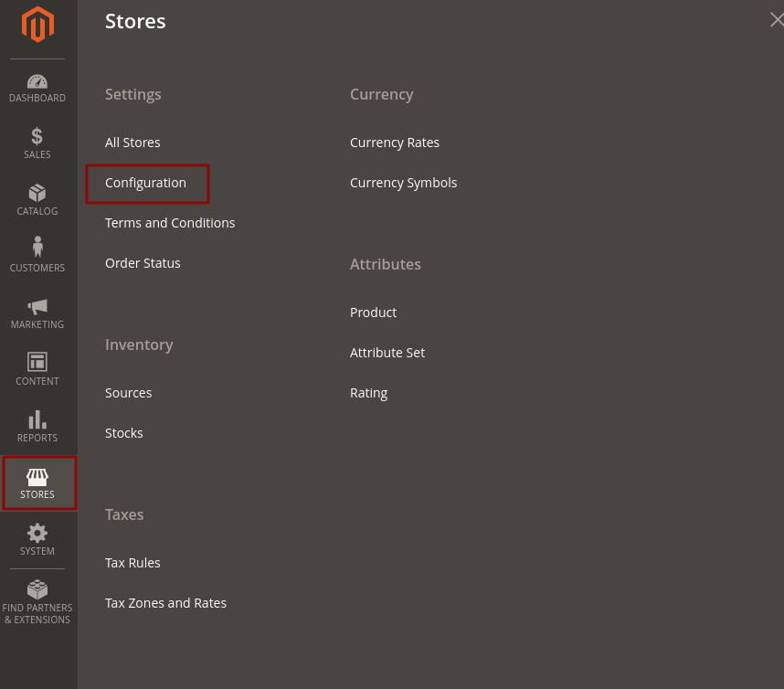Go to All Stores settings
784x689 pixels.
(x=132, y=143)
